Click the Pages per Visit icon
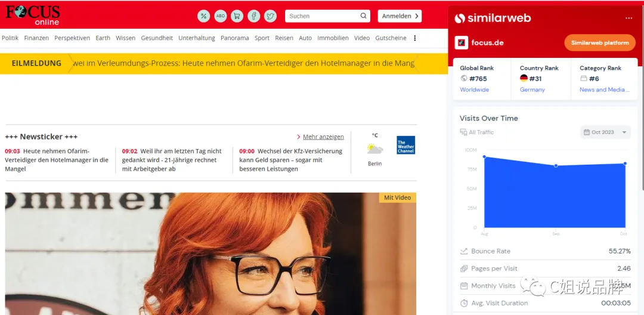Image resolution: width=644 pixels, height=315 pixels. pos(464,268)
